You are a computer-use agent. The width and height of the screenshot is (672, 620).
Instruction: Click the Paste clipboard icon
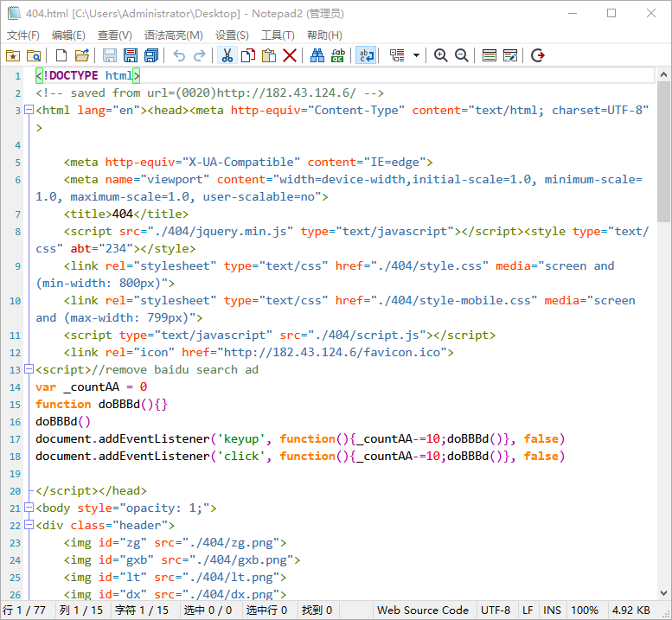coord(269,55)
